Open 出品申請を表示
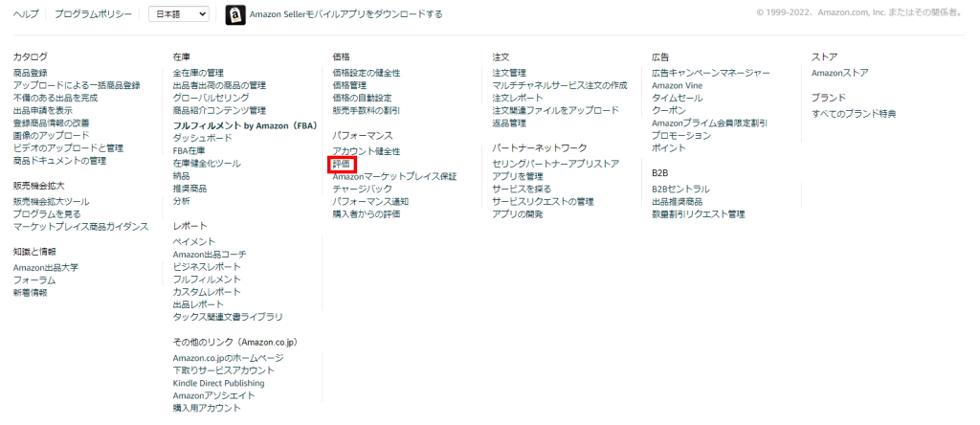 pos(42,111)
